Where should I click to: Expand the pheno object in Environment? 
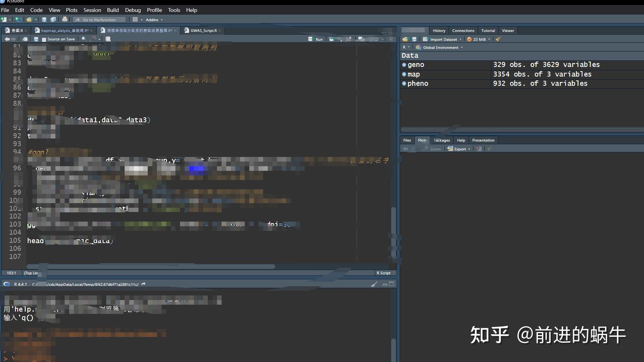coord(404,83)
